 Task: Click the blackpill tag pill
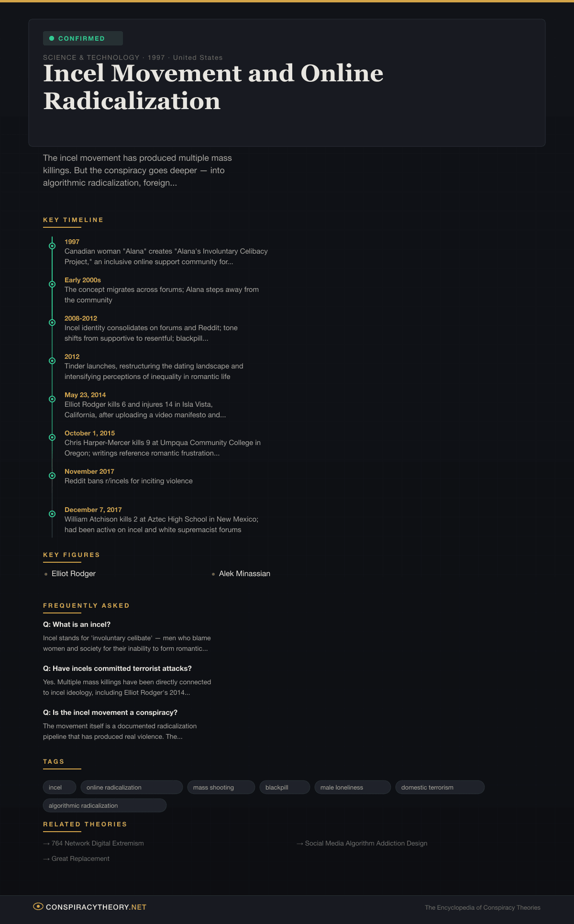coord(285,787)
